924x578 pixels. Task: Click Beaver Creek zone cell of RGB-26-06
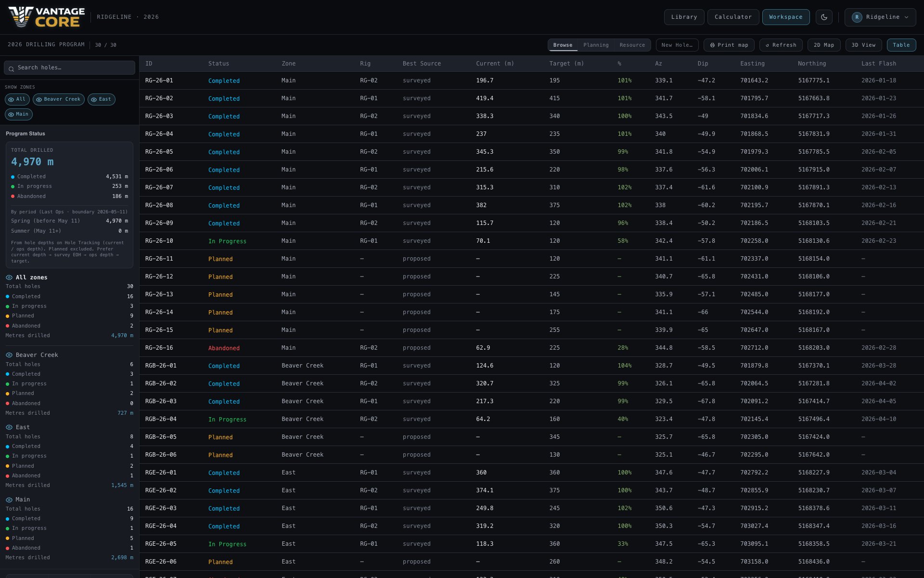pos(302,455)
